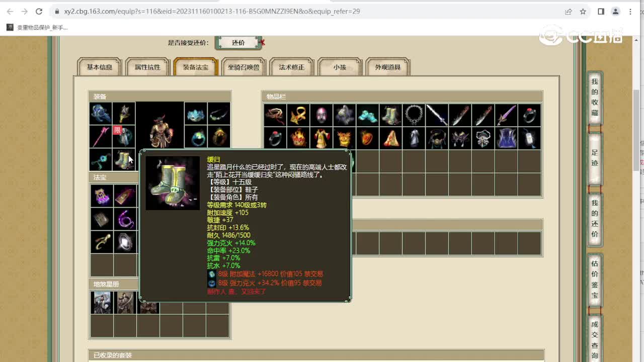Go back to previous browser page
Image resolution: width=644 pixels, height=362 pixels.
point(10,11)
